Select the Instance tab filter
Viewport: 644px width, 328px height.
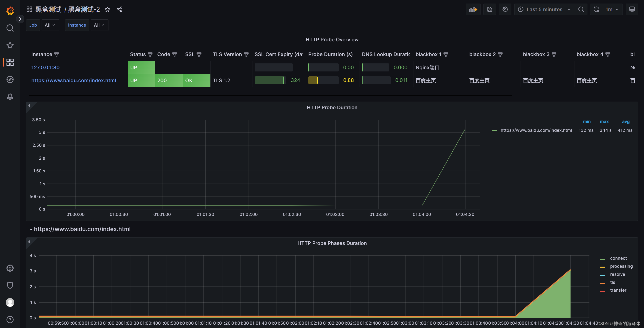[77, 25]
